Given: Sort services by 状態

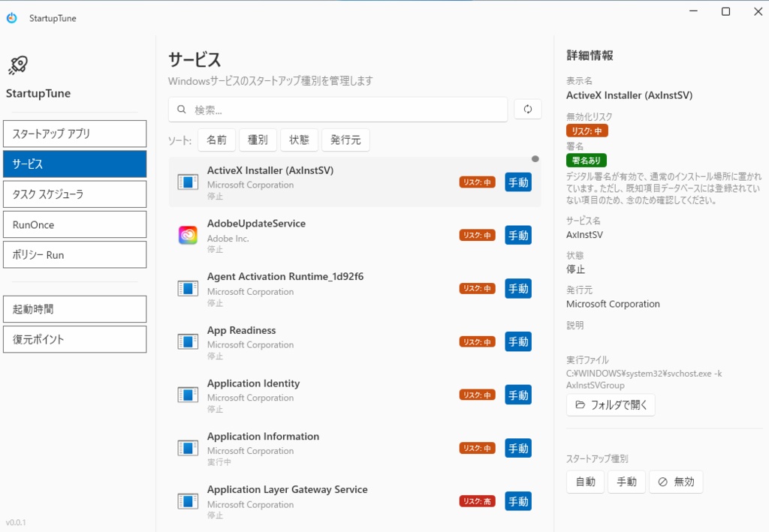Looking at the screenshot, I should click(x=299, y=140).
